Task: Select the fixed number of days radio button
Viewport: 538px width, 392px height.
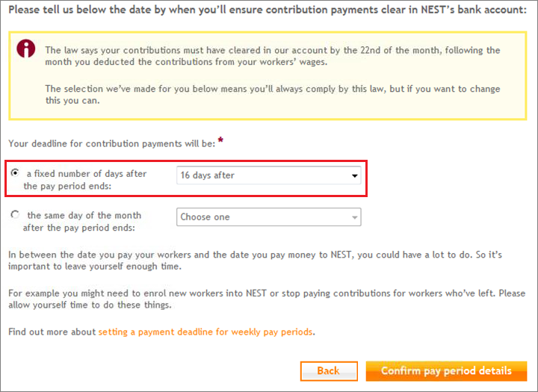Action: point(15,172)
